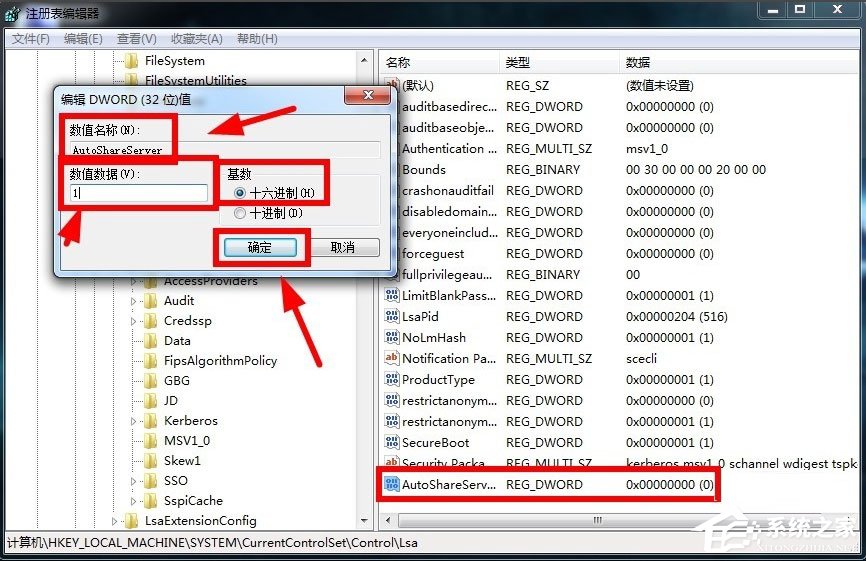Screen dimensions: 866x561
Task: Click the 数据 column header
Action: [637, 62]
